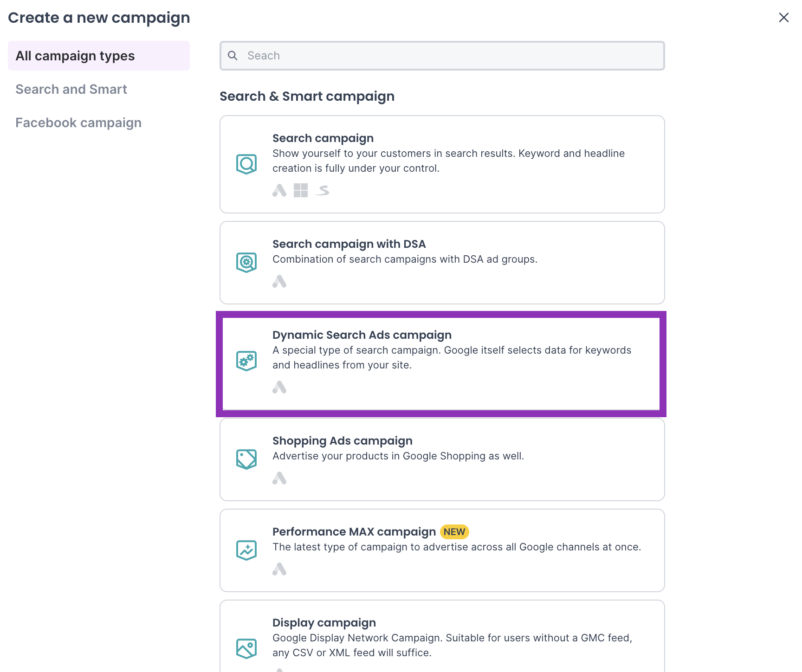Screen dimensions: 802x672
Task: Click the Display campaign image icon
Action: [246, 648]
